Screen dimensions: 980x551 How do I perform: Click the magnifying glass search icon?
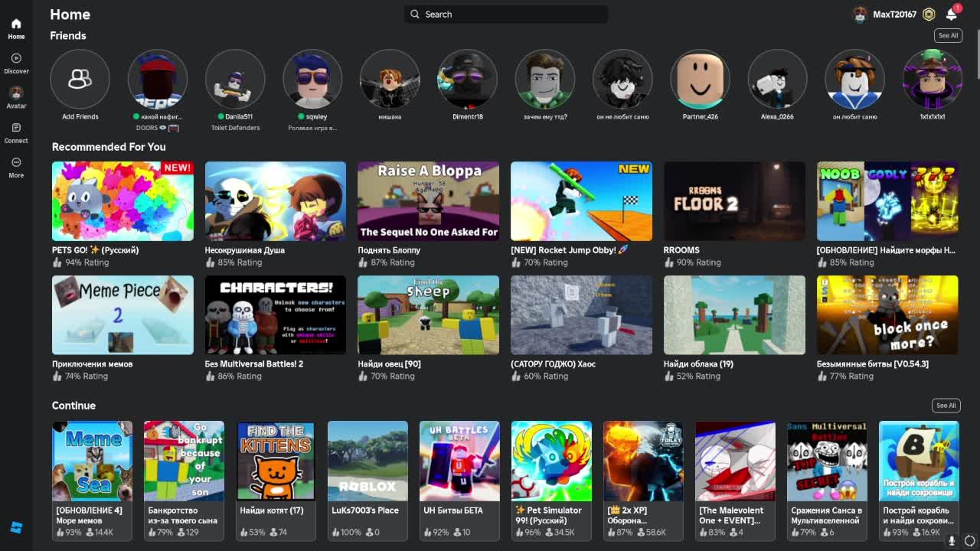tap(415, 14)
